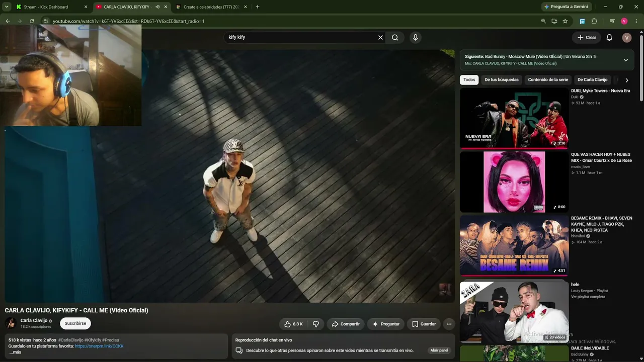Open the zoom magnifier icon in address bar

click(x=543, y=21)
